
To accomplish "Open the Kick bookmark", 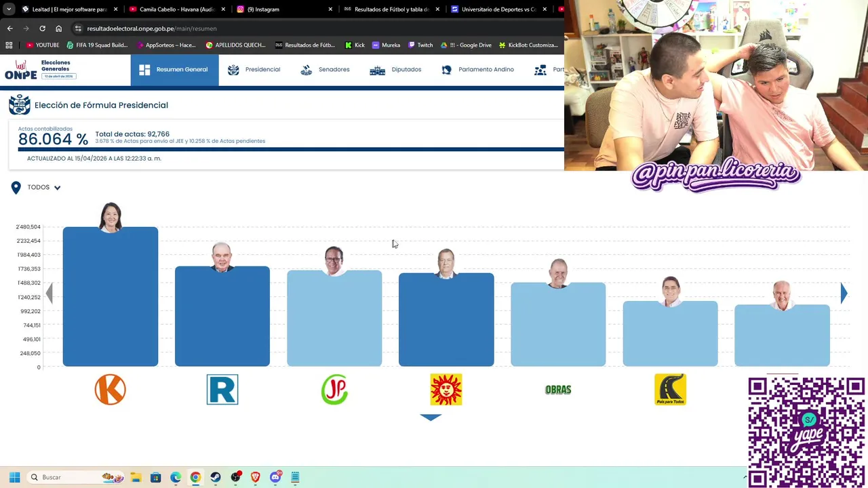I will (355, 45).
